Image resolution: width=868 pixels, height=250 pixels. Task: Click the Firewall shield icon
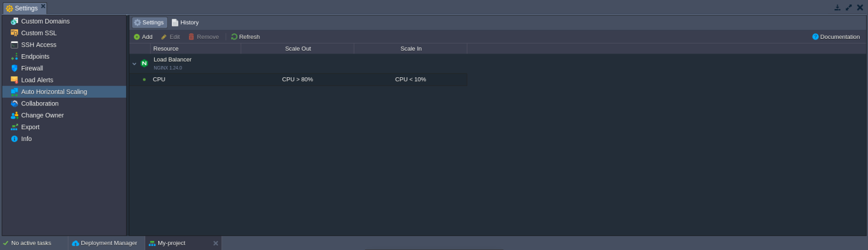pos(14,68)
